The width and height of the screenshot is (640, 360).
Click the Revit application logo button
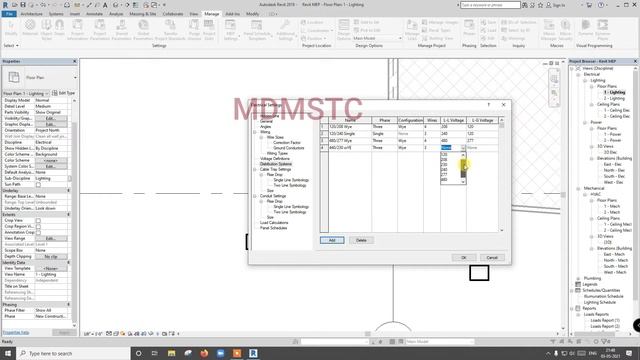5,5
